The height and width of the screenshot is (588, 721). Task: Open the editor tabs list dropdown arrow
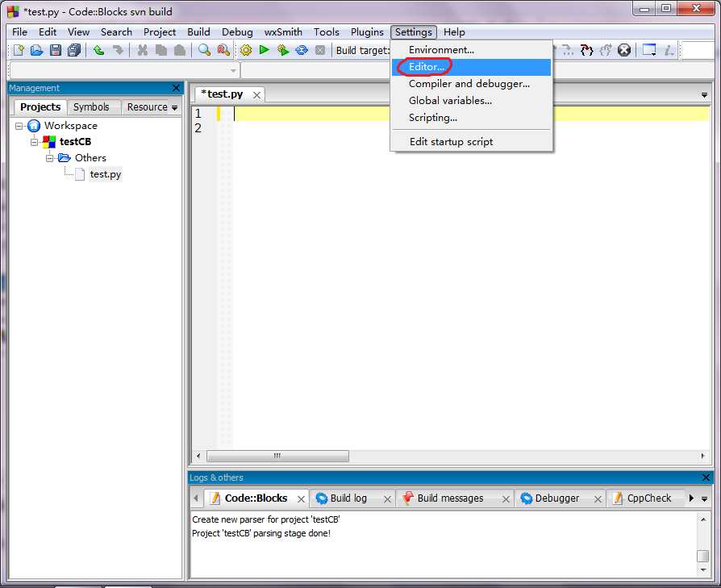click(704, 95)
